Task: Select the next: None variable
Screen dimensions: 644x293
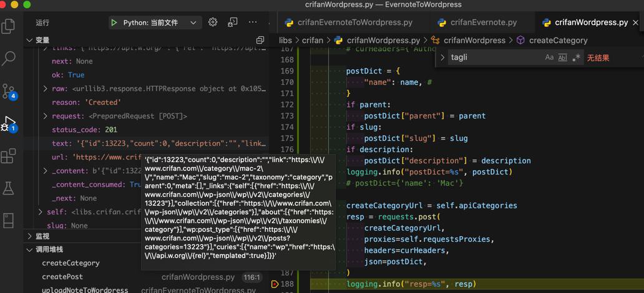Action: pos(72,61)
